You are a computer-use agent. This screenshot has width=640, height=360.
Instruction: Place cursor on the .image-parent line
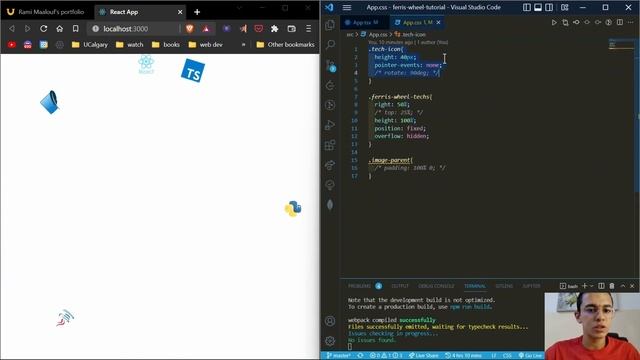391,160
